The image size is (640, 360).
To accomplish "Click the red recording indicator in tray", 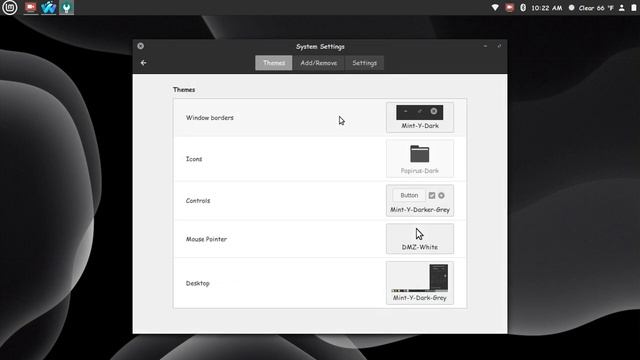I will pyautogui.click(x=509, y=7).
